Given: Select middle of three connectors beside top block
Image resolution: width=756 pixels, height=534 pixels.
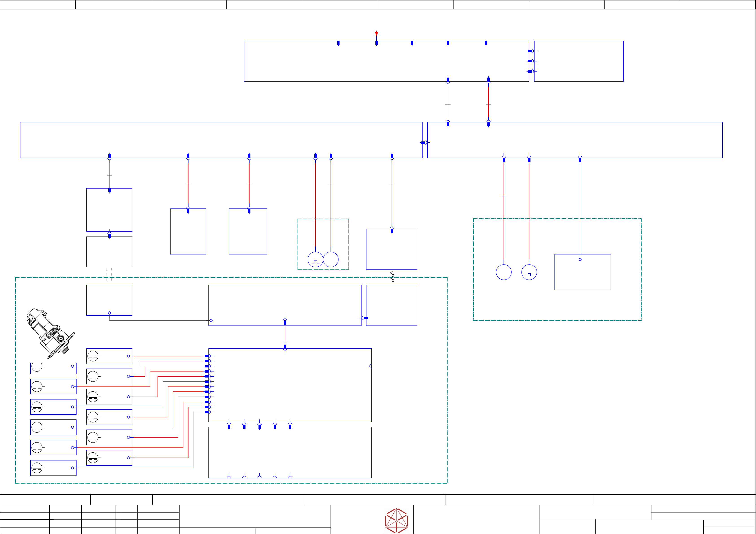Looking at the screenshot, I should (531, 61).
